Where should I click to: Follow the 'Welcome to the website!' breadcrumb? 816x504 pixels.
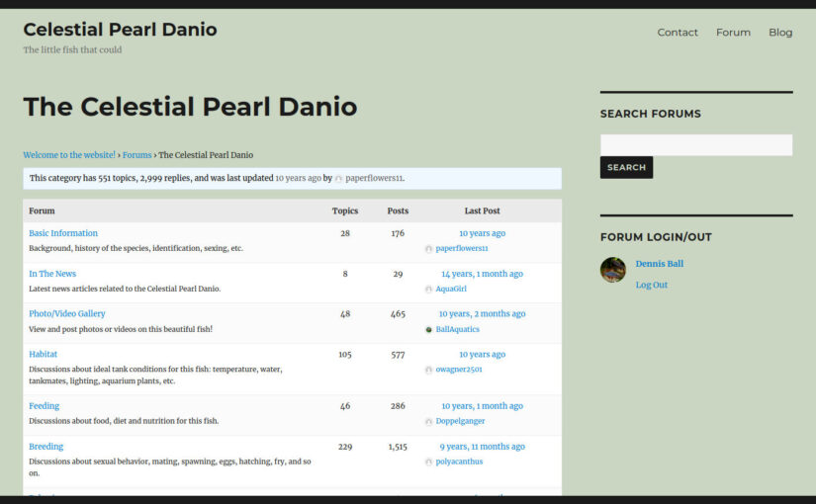pos(69,155)
